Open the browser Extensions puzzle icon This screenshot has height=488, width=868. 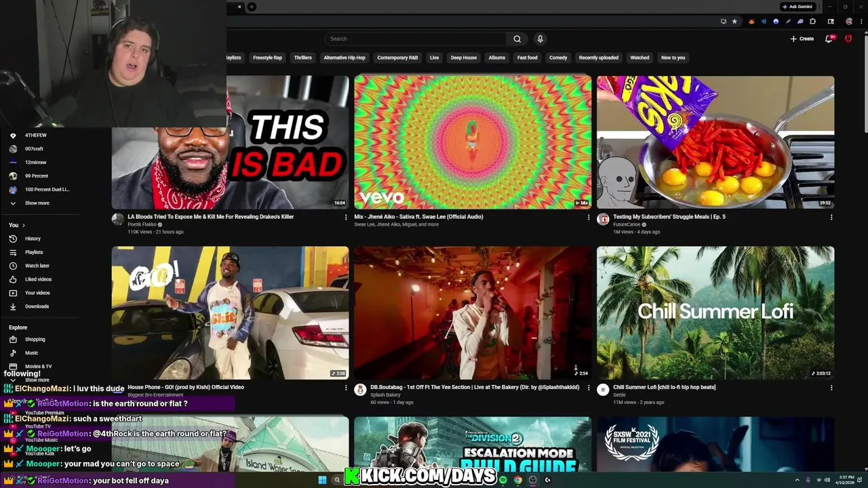click(x=812, y=22)
